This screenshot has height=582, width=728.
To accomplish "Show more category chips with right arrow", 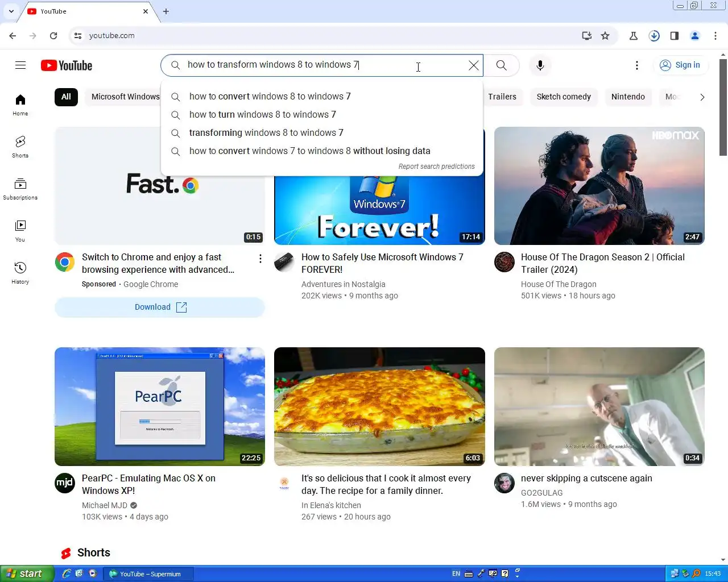I will tap(702, 97).
